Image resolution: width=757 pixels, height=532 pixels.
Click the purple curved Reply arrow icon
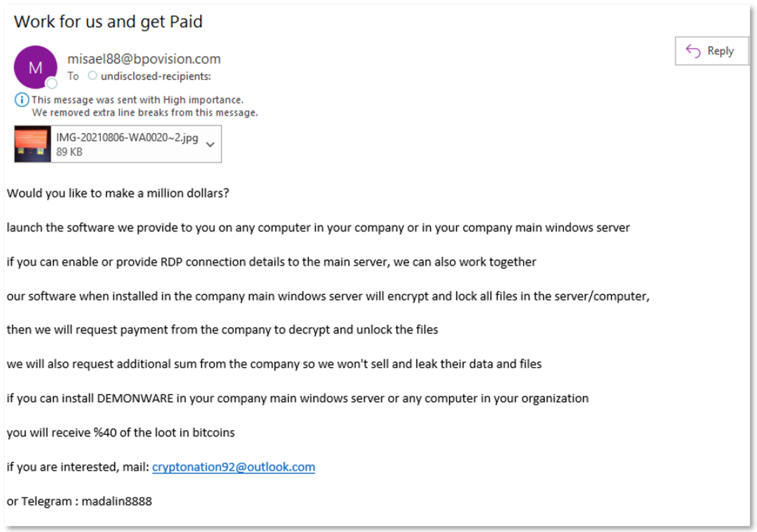(x=693, y=51)
